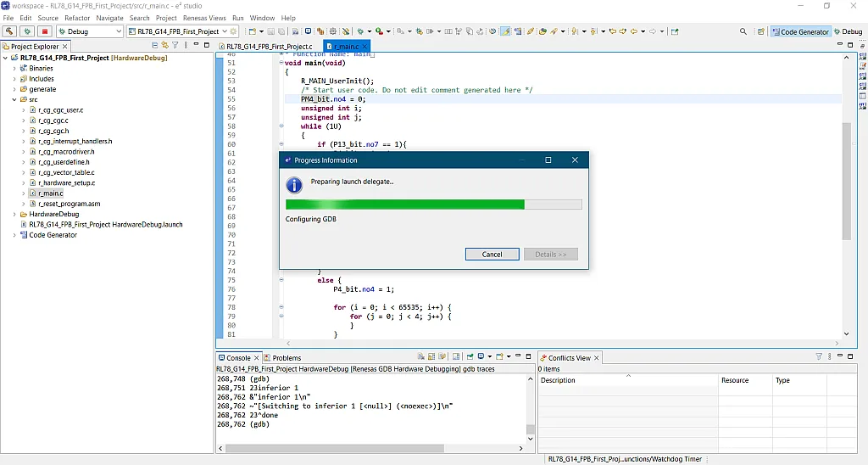Click the Description column header
The height and width of the screenshot is (465, 868).
[x=628, y=380]
